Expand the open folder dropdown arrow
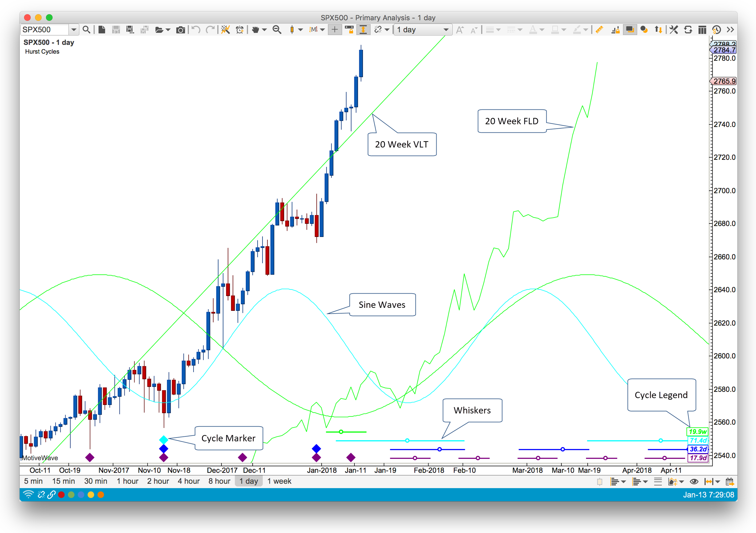This screenshot has width=756, height=533. tap(168, 30)
